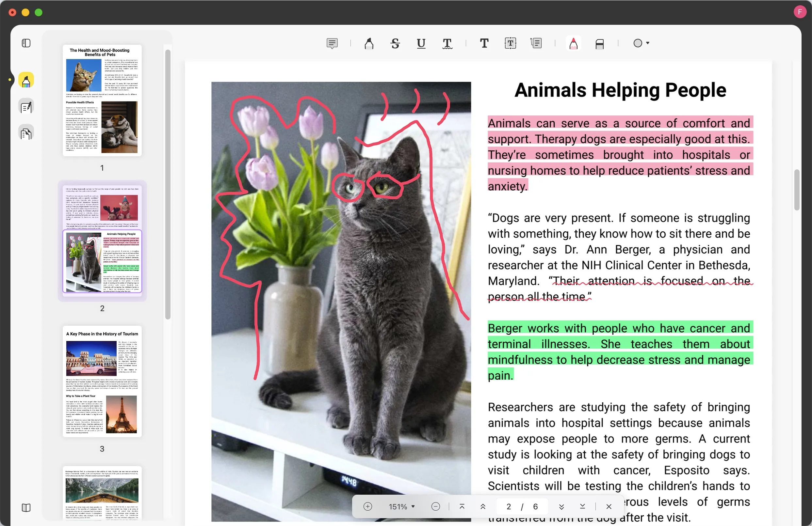Click current page number input field
The width and height of the screenshot is (812, 526).
pyautogui.click(x=508, y=506)
